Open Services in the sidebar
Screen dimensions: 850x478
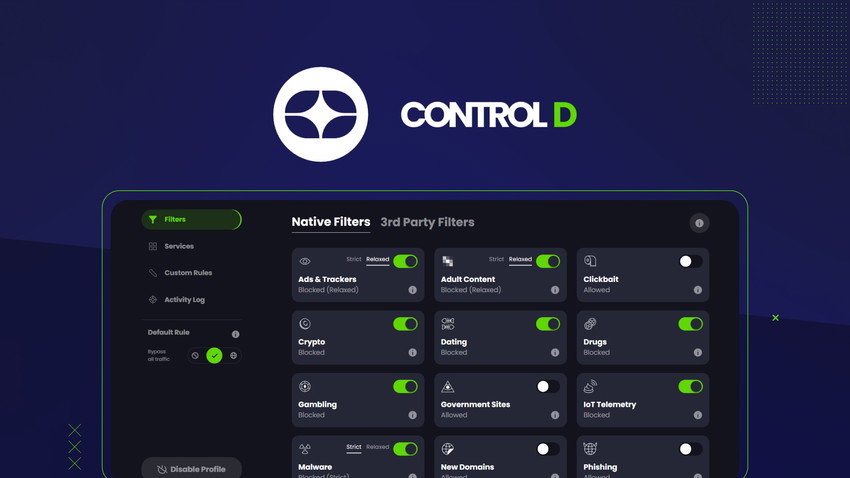179,246
